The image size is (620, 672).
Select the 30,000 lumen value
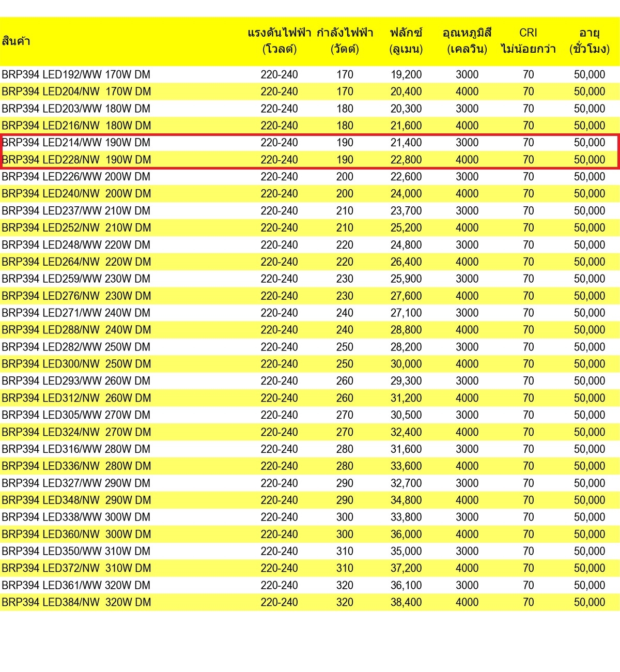(x=406, y=364)
